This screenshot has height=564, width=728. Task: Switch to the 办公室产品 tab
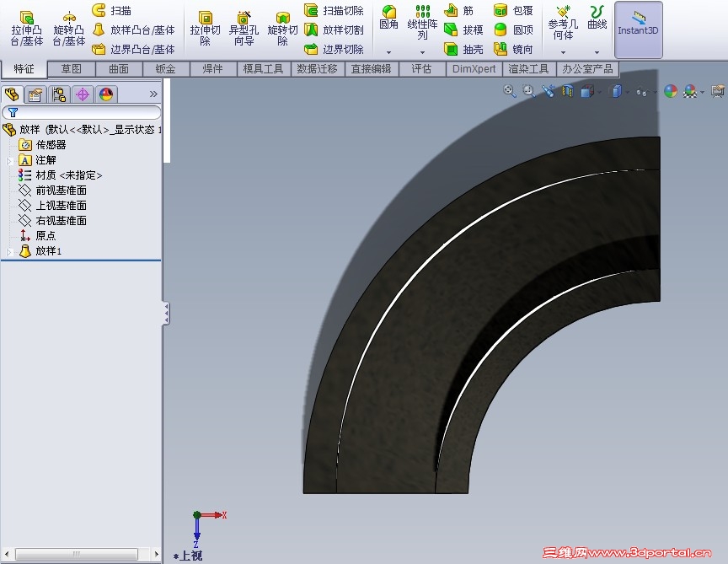pyautogui.click(x=588, y=69)
